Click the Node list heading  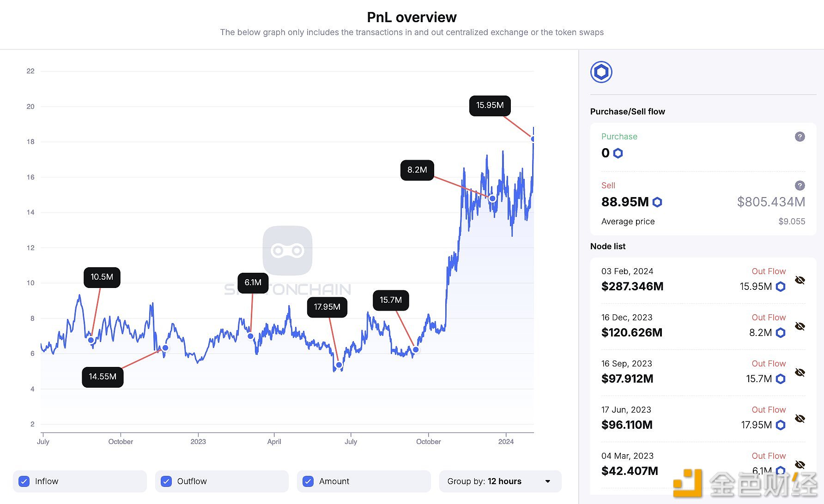(x=608, y=246)
